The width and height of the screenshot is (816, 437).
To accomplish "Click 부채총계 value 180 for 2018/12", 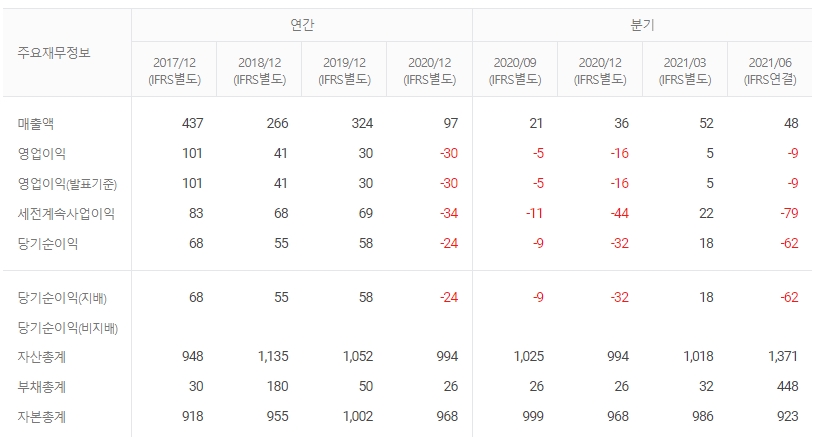I will (277, 387).
